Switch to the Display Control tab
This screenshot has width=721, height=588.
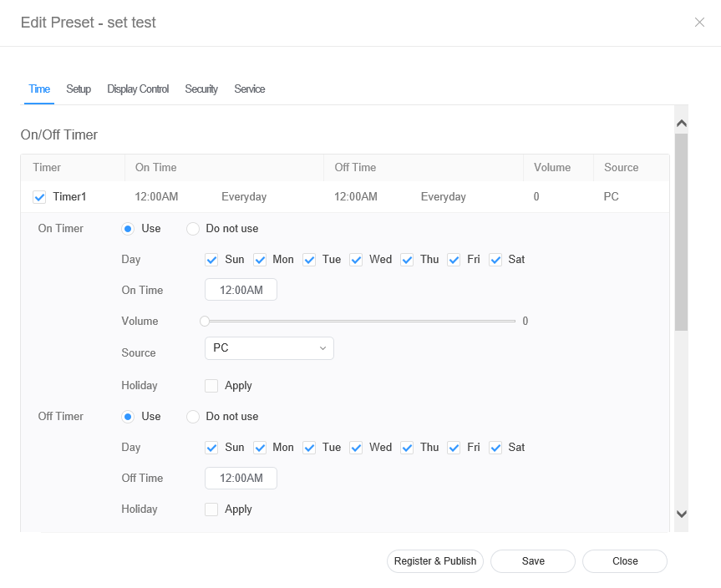tap(138, 89)
